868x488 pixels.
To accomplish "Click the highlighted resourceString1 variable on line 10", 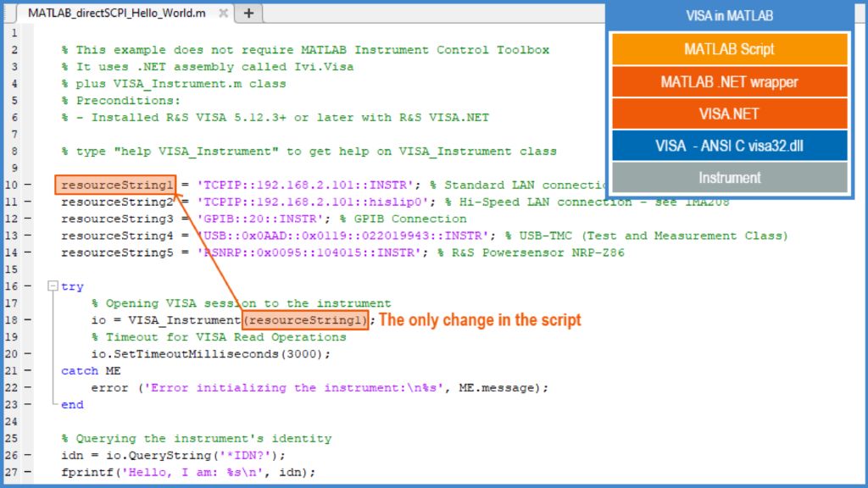I will [115, 185].
